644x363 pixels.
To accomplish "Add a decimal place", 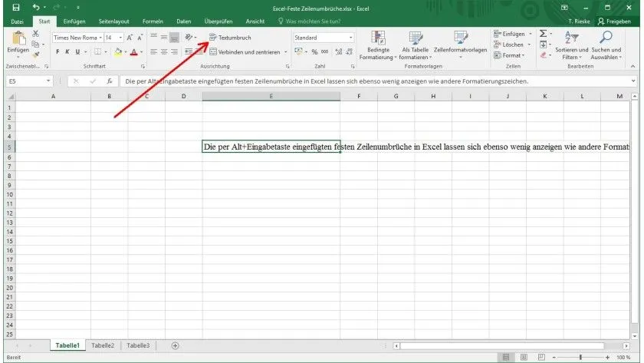I will click(x=338, y=51).
